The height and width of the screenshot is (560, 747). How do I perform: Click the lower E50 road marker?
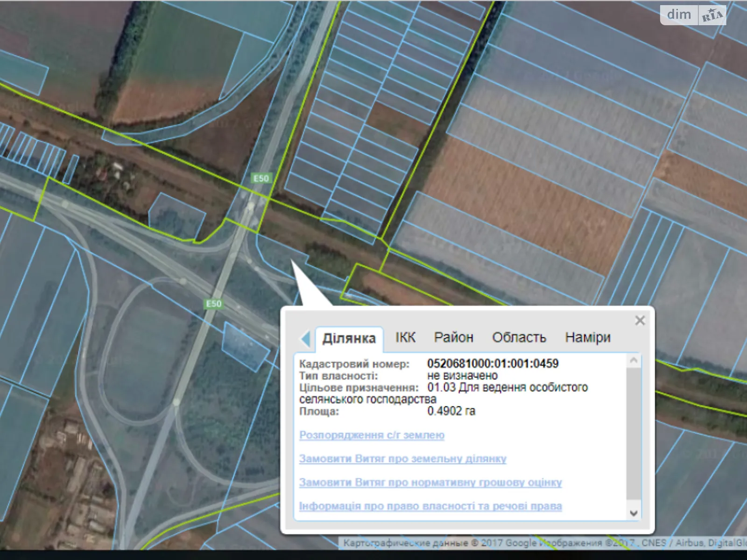[214, 304]
